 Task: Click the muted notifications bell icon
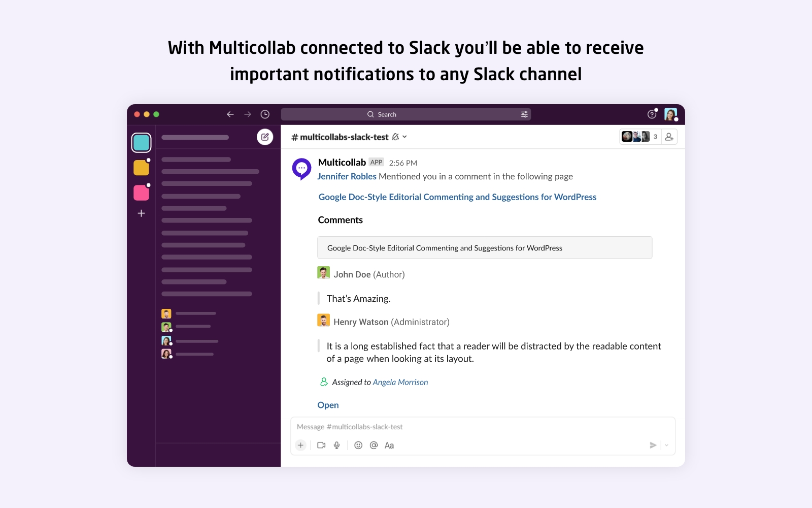[395, 137]
